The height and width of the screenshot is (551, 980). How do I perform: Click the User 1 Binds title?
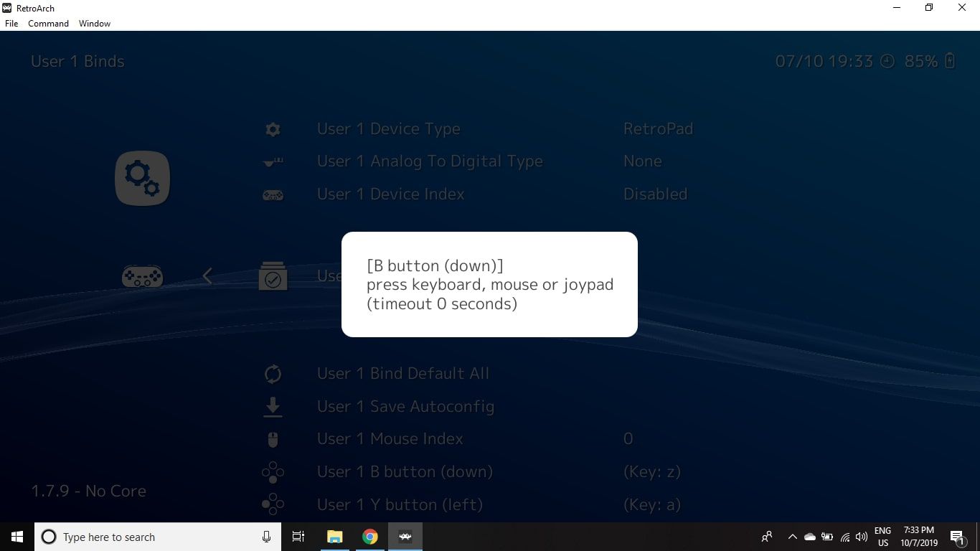tap(77, 62)
